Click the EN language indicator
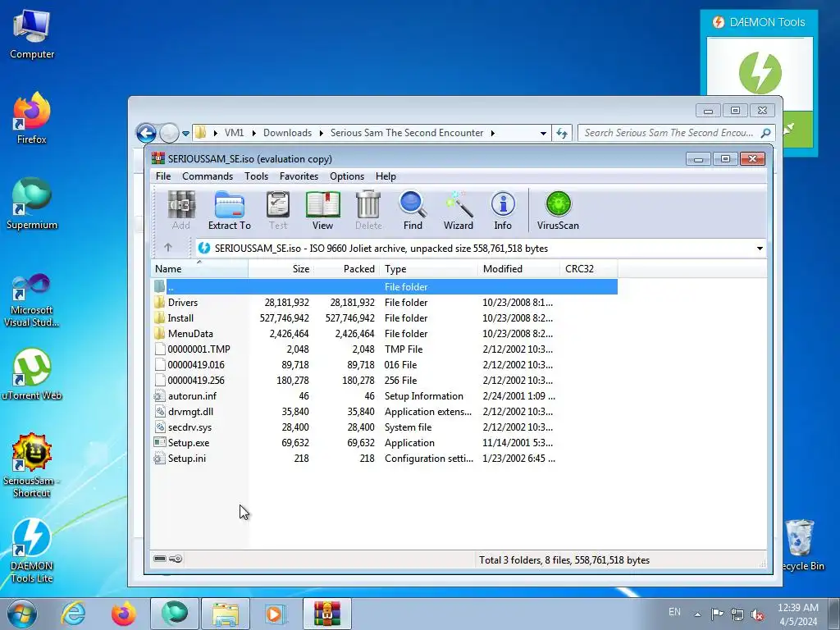 click(x=674, y=612)
